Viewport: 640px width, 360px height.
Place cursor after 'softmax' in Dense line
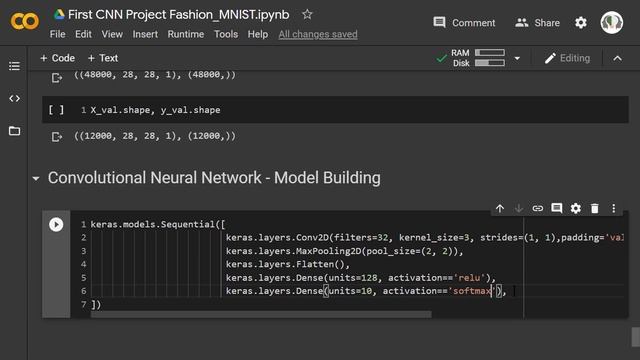click(x=492, y=291)
